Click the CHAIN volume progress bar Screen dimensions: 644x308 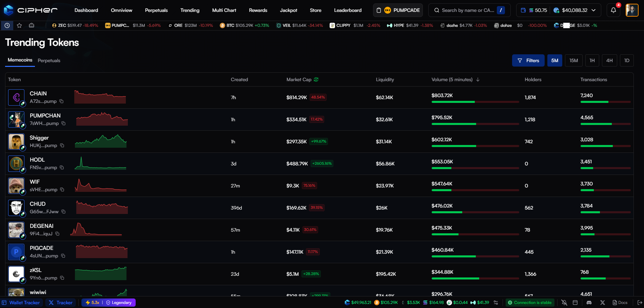click(x=475, y=102)
